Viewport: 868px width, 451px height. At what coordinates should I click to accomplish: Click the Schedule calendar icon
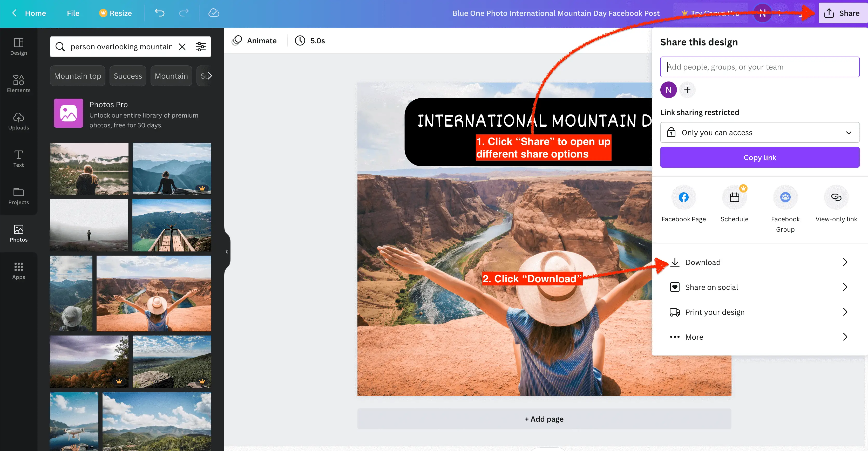tap(734, 197)
